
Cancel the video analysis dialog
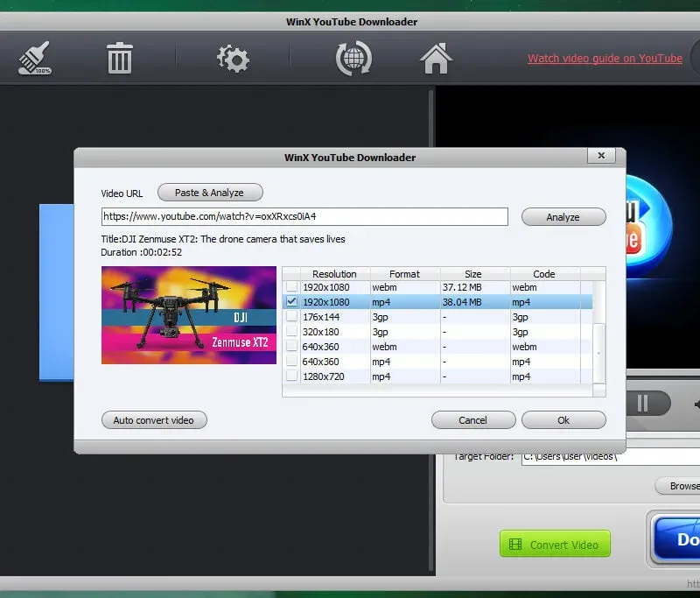(x=473, y=420)
